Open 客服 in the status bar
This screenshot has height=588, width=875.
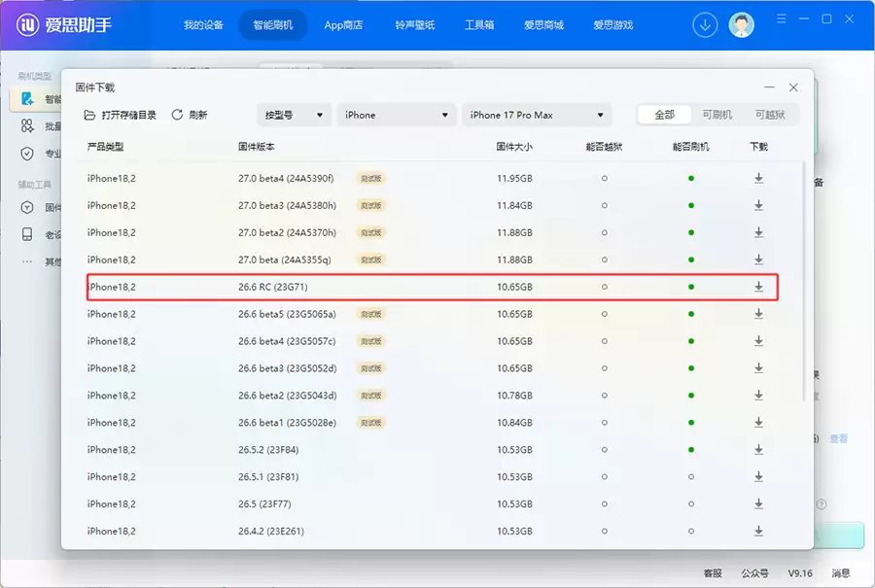point(713,573)
